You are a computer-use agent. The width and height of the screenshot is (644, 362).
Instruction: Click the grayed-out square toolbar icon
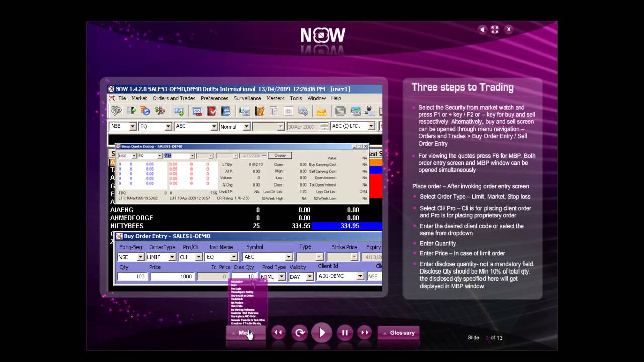point(288,111)
